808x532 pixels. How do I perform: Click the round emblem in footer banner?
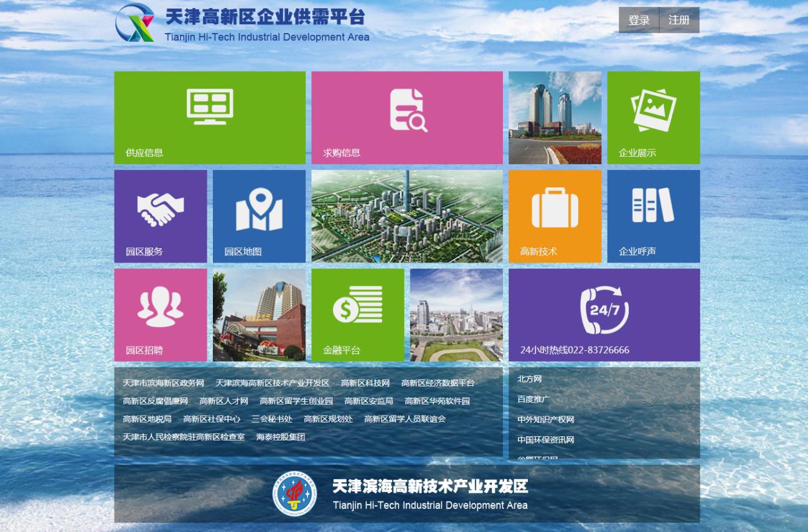[295, 494]
